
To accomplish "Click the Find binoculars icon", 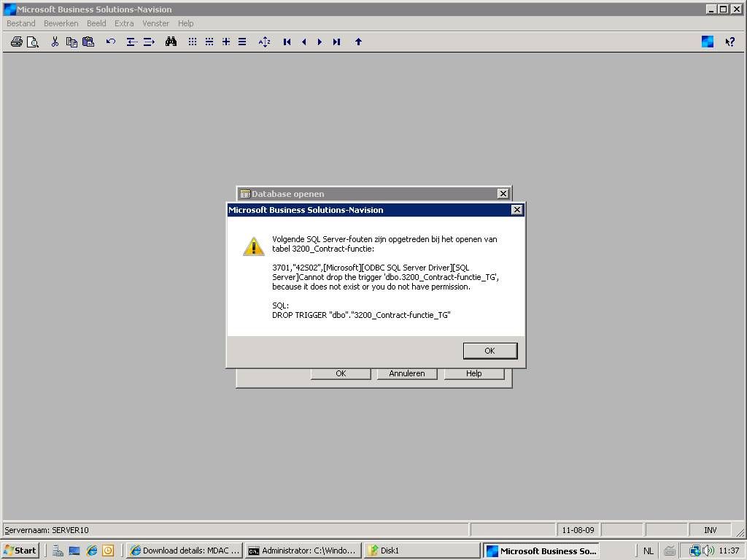I will [171, 42].
